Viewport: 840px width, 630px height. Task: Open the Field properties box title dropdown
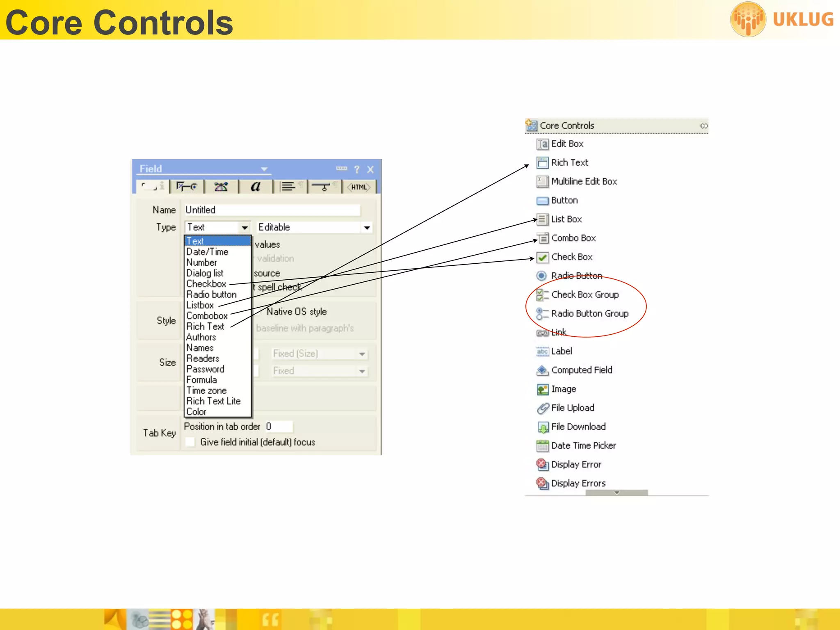(264, 169)
